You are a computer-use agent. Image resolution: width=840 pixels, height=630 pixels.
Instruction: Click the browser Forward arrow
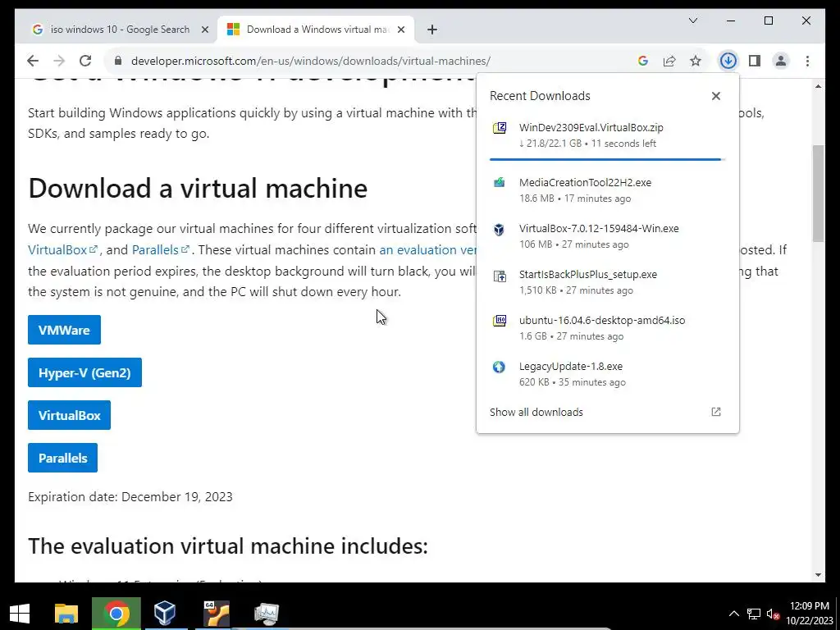(59, 61)
